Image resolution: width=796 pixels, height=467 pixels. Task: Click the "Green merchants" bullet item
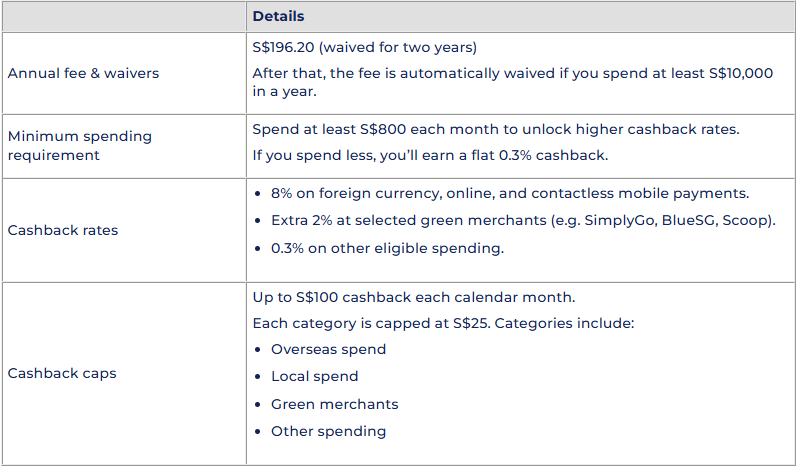(334, 404)
